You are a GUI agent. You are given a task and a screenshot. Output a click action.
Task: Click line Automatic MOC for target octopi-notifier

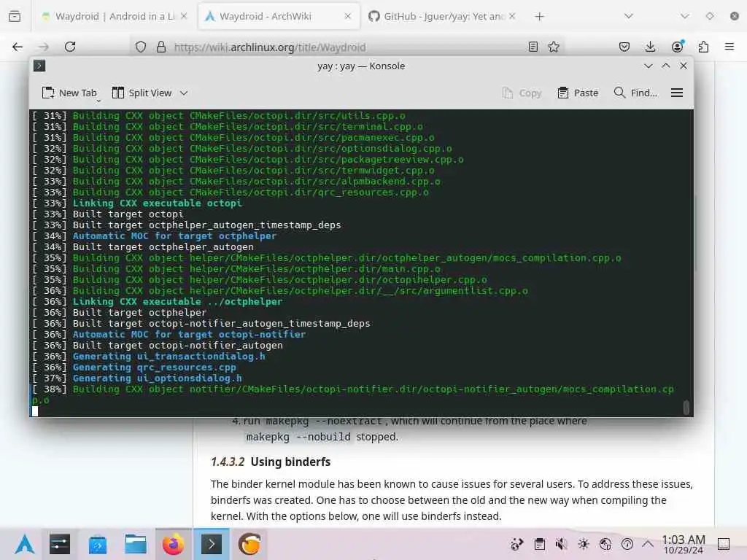coord(189,335)
